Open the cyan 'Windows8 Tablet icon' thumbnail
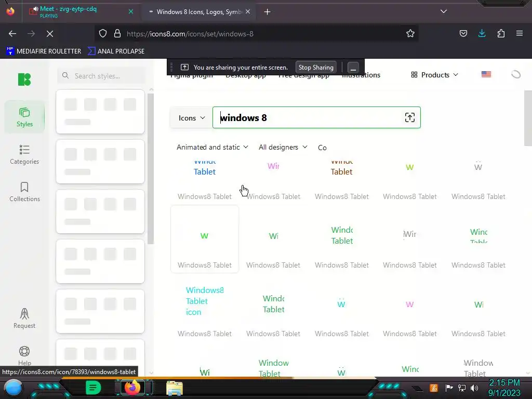Image resolution: width=532 pixels, height=399 pixels. tap(205, 301)
